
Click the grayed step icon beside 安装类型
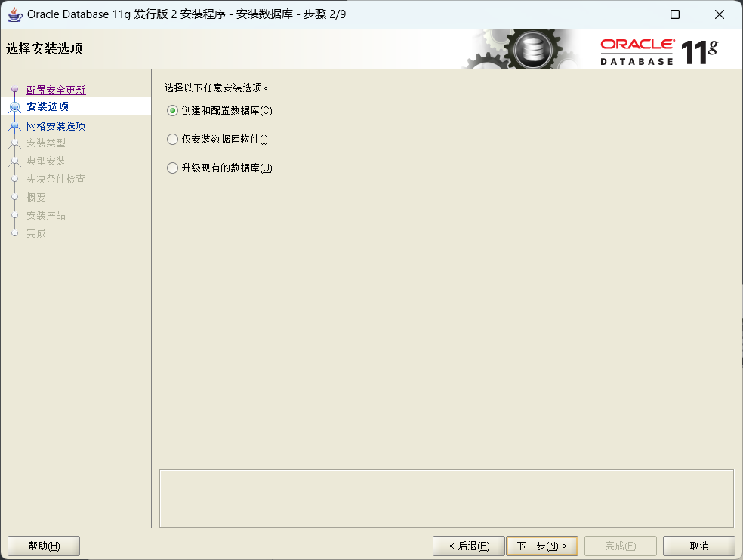pos(14,143)
